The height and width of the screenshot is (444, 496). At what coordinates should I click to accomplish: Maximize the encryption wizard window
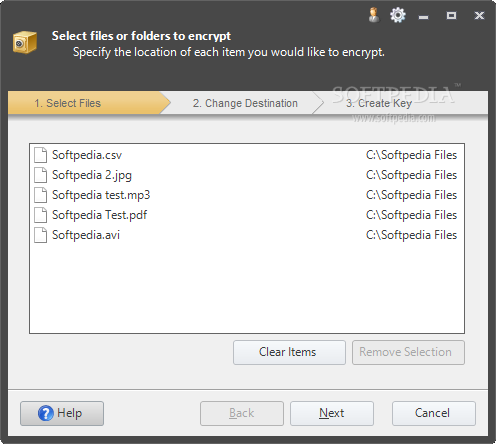click(451, 15)
